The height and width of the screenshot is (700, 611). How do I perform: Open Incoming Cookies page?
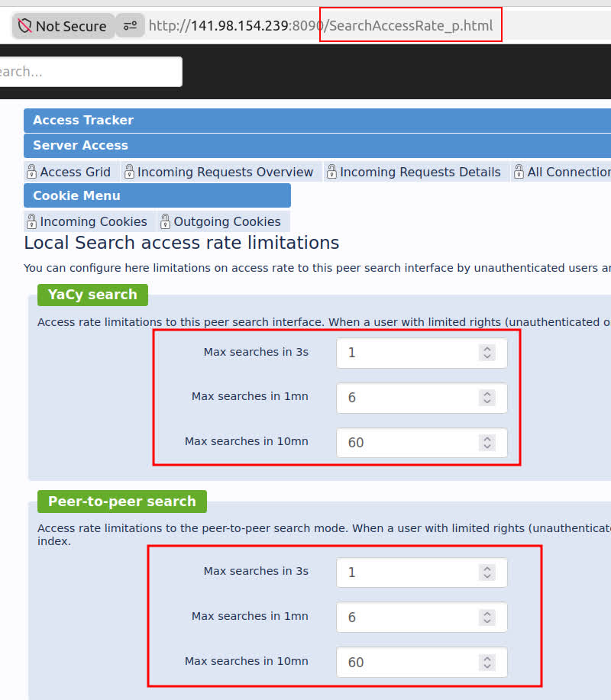93,221
